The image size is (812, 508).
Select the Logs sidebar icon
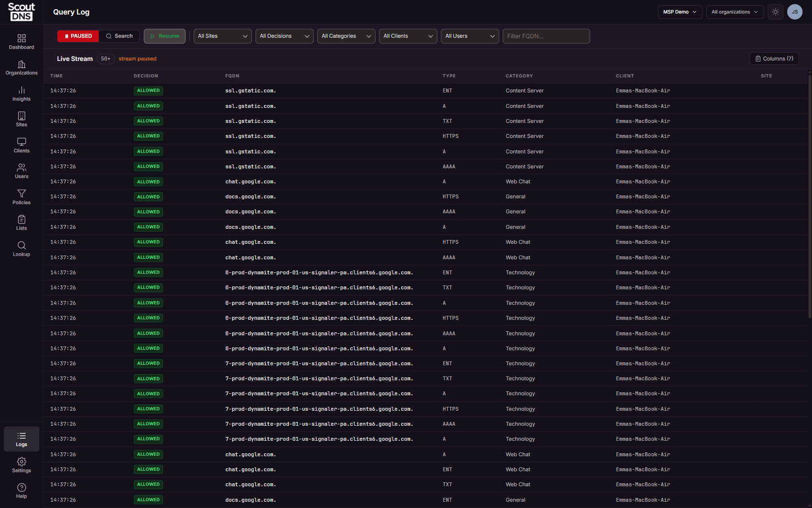tap(21, 439)
